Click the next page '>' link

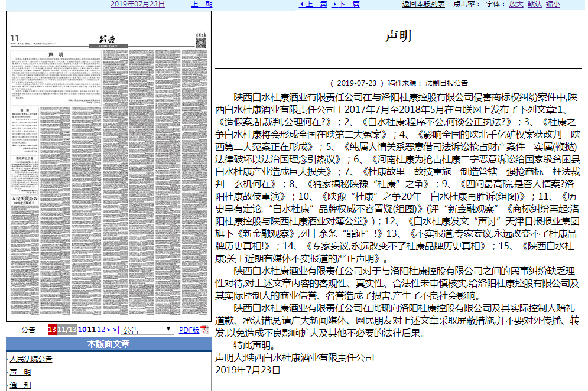[x=109, y=330]
